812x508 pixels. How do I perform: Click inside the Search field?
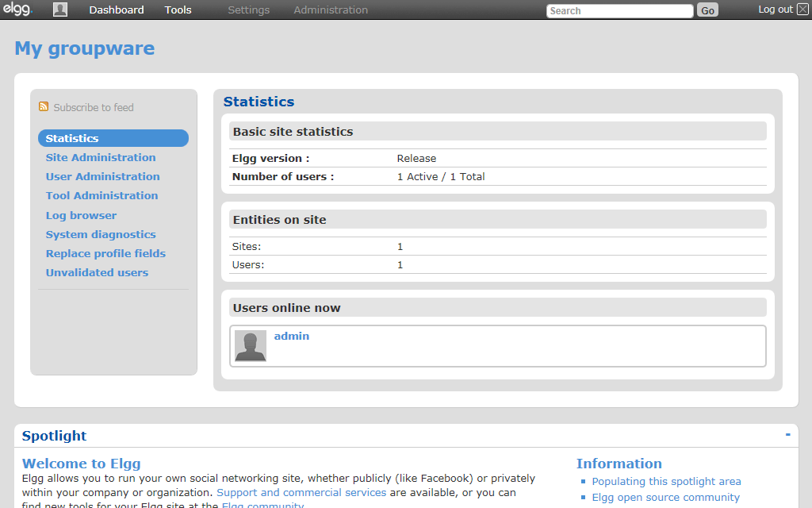click(619, 11)
